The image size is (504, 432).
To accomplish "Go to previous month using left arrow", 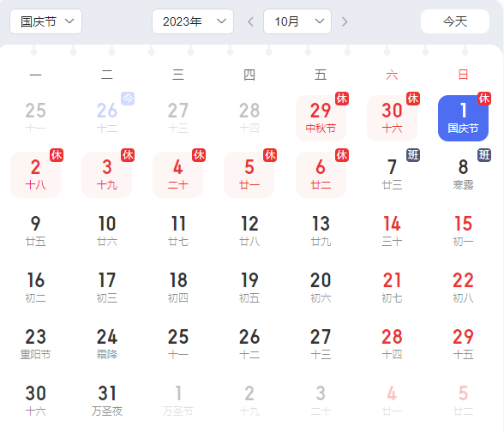I will [250, 22].
